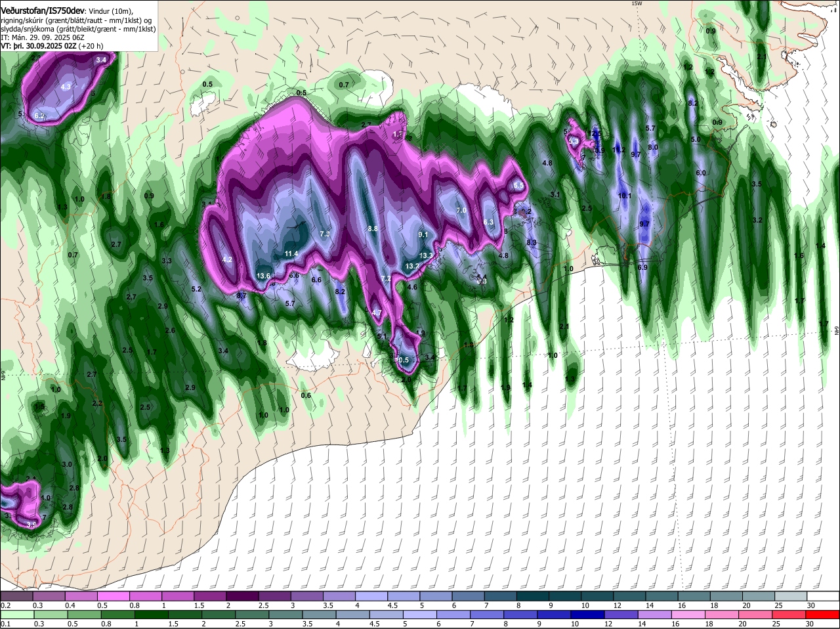Click the 15W longitude label at the top edge
840x629 pixels.
click(636, 3)
